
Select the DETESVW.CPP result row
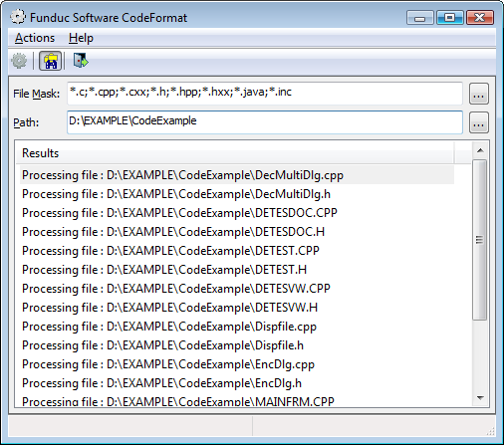click(x=237, y=289)
